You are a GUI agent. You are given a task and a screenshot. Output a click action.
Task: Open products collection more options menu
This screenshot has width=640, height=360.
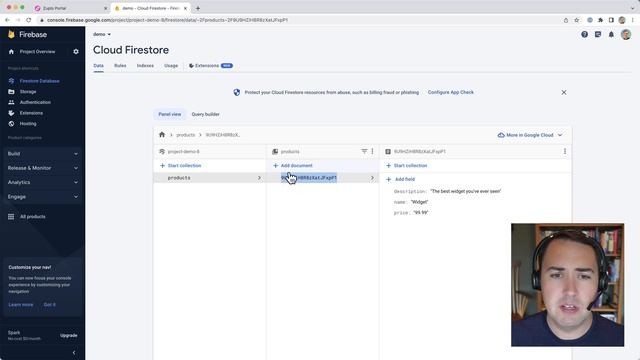tap(372, 151)
